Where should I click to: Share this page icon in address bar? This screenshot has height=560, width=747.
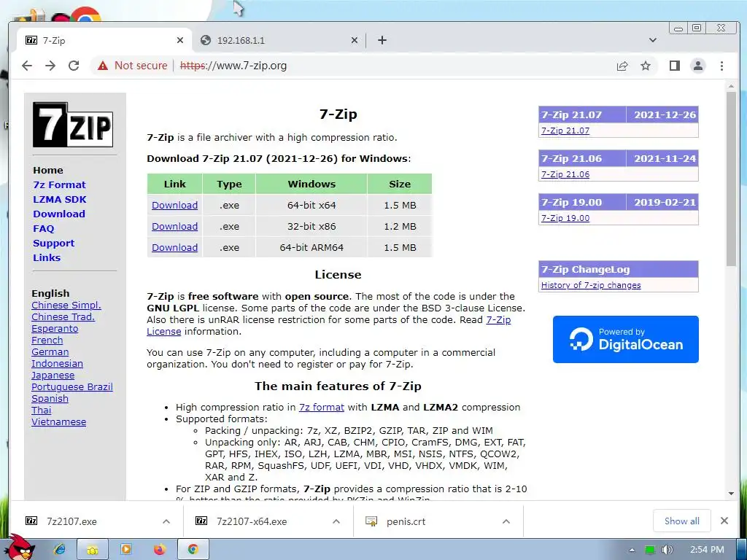pyautogui.click(x=622, y=66)
